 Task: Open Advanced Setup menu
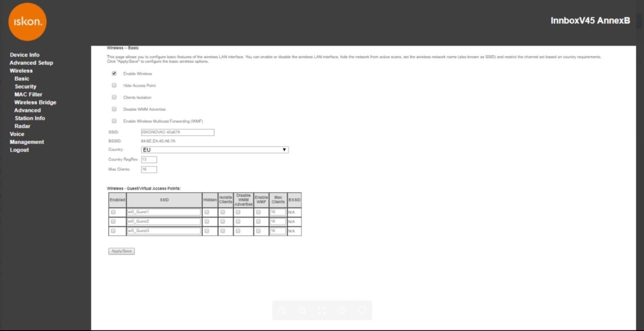(x=31, y=63)
